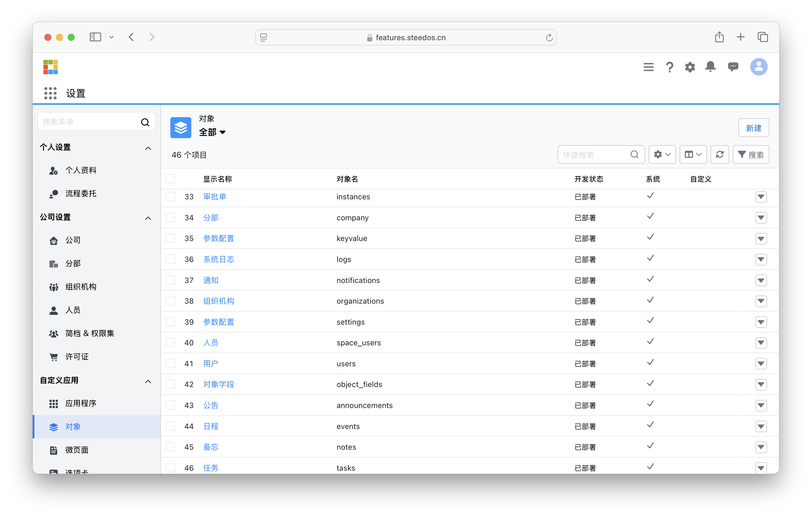This screenshot has height=517, width=812.
Task: Click the Steedos colorful logo
Action: 50,67
